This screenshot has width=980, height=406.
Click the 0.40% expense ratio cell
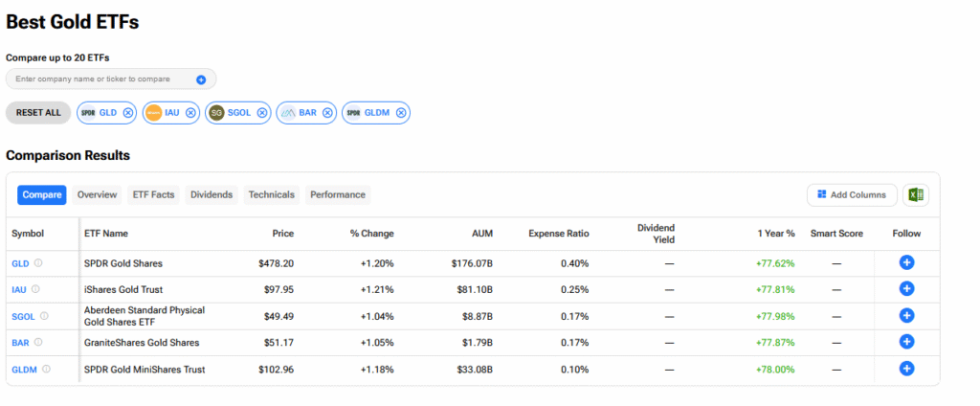[574, 263]
